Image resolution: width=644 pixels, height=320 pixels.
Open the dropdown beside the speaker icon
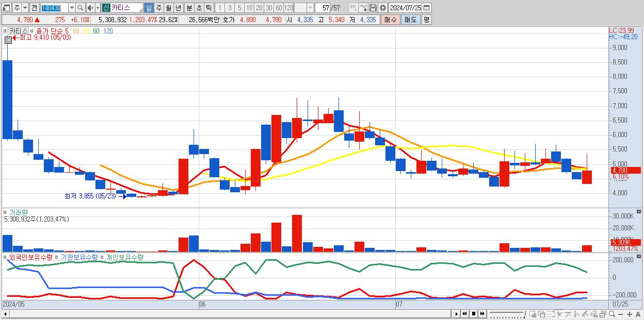tap(97, 8)
